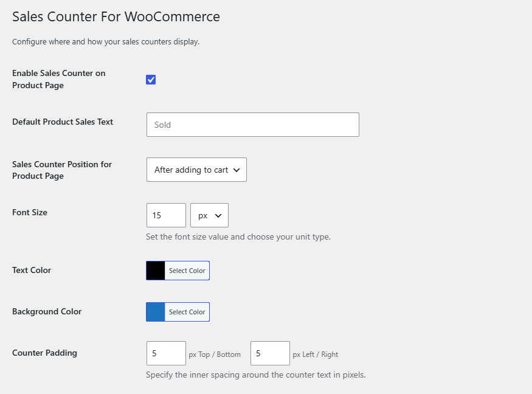532x394 pixels.
Task: Click the Sales Counter Position for Product Page label
Action: 62,170
